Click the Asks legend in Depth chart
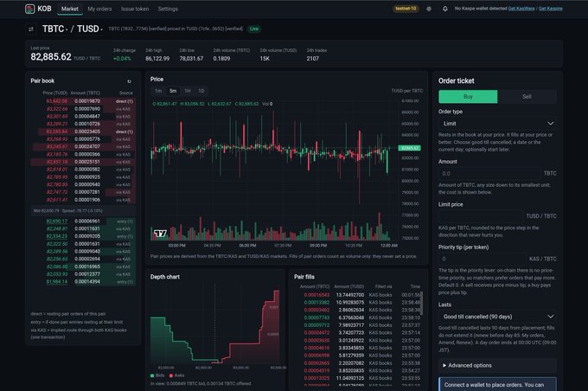588x391 pixels. click(x=176, y=375)
